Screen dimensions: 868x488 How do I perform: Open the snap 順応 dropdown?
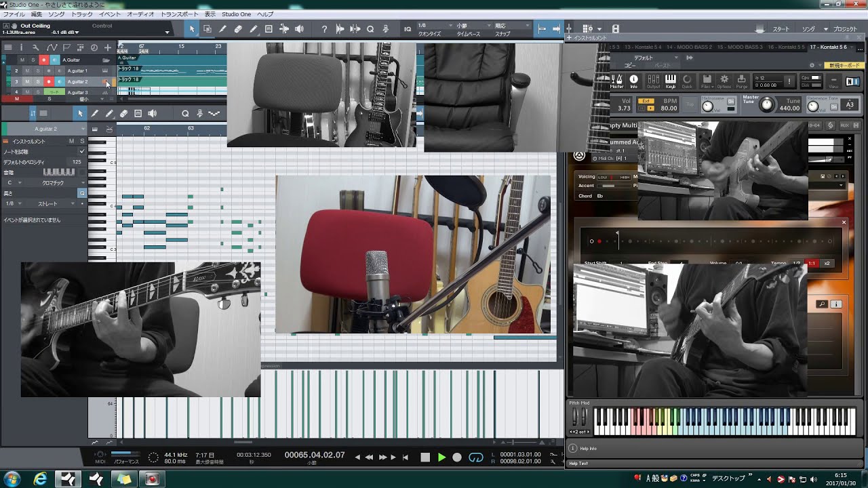coord(512,26)
